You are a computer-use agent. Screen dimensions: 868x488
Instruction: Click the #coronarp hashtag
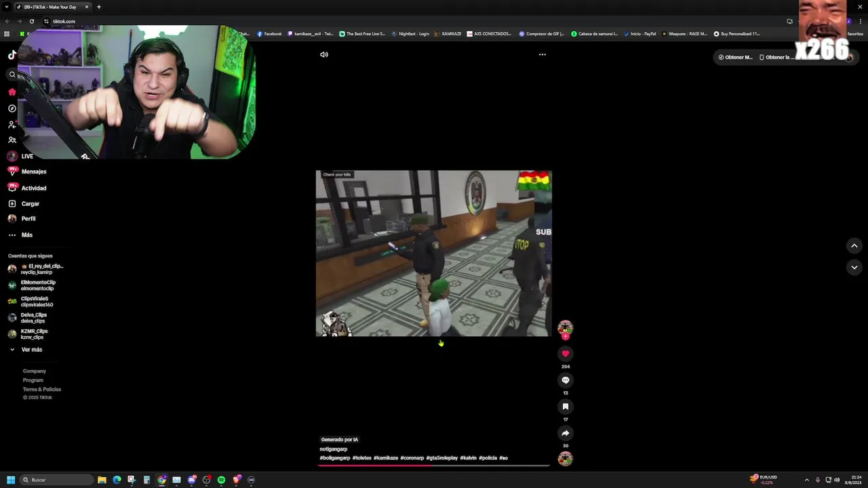(412, 458)
